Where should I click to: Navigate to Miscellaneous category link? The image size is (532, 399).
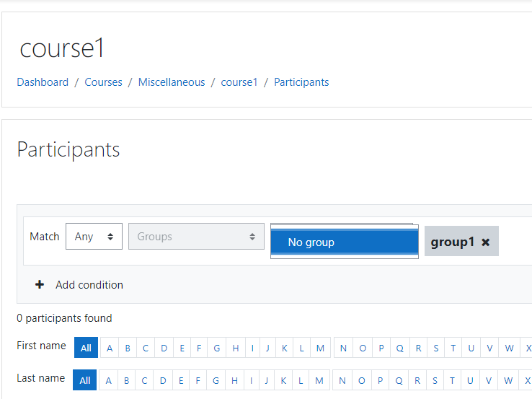click(x=172, y=82)
